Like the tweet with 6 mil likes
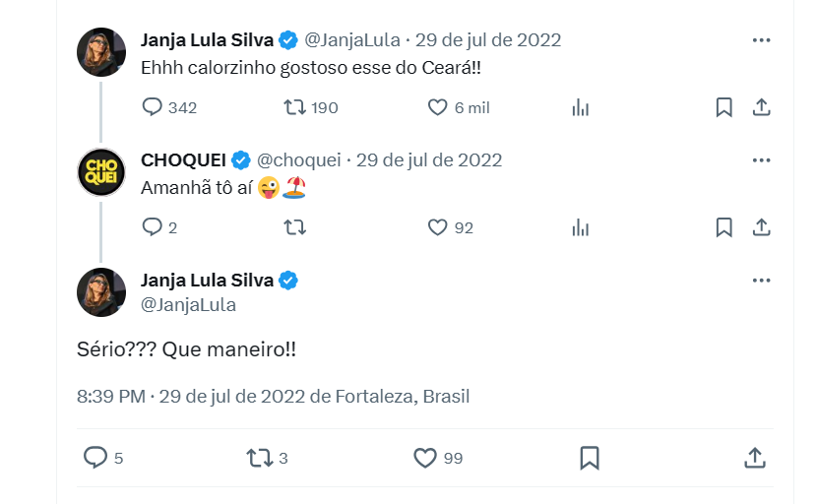 point(438,107)
